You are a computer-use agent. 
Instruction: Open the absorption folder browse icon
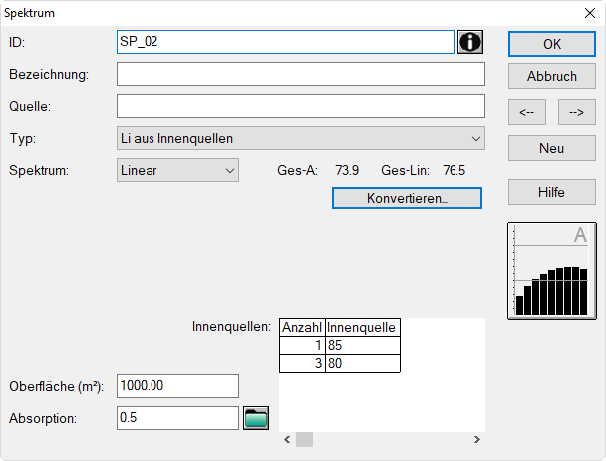tap(256, 418)
